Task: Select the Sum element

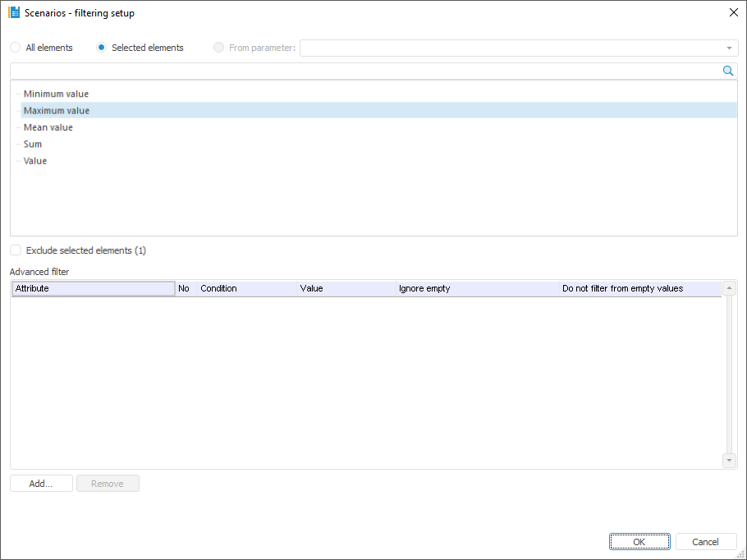Action: pos(33,145)
